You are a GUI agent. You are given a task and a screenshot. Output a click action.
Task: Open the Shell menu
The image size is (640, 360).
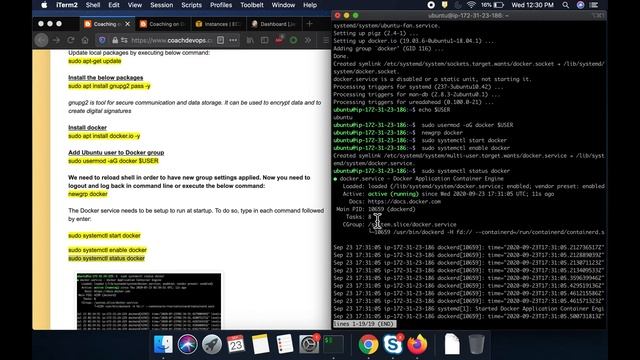point(93,5)
